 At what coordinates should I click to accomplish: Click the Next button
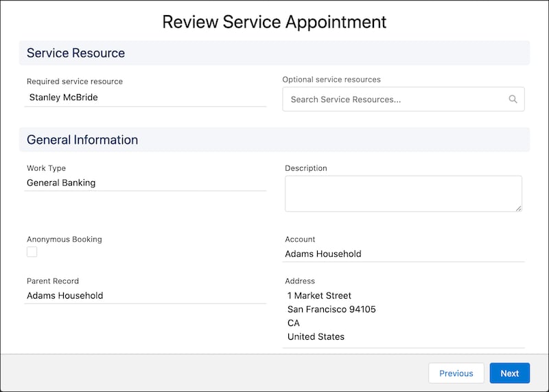pyautogui.click(x=509, y=373)
